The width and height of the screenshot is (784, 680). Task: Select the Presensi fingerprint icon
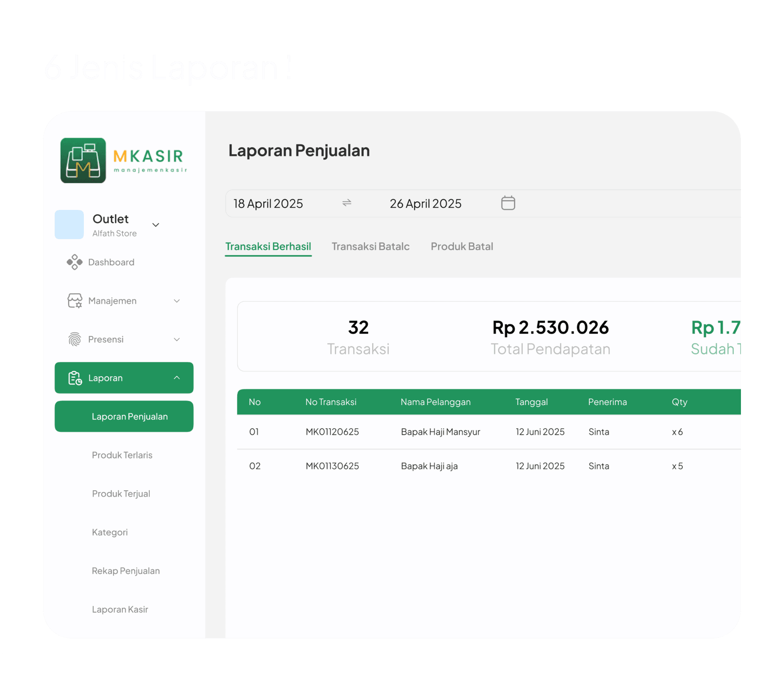pos(74,339)
